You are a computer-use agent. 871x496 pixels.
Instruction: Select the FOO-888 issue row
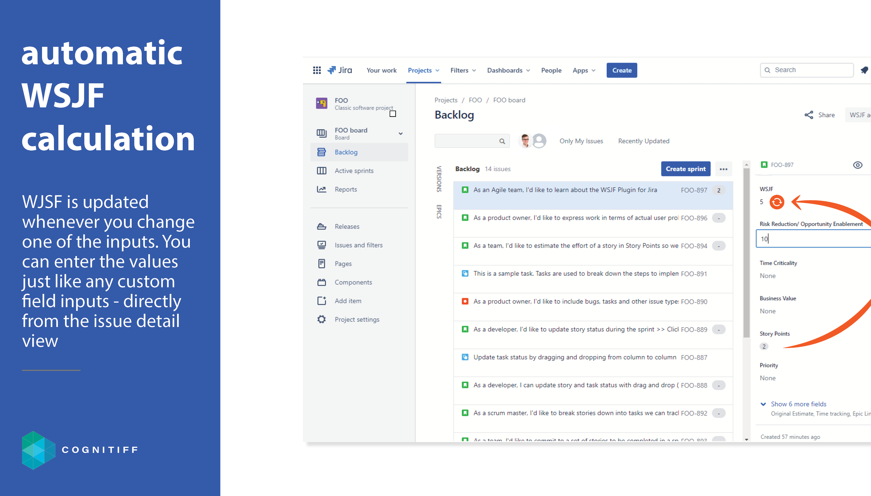(593, 390)
